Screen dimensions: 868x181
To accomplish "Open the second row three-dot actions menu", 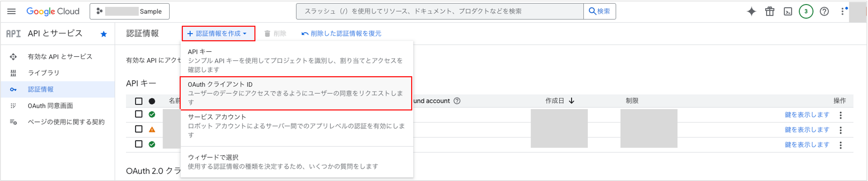I will tap(841, 130).
